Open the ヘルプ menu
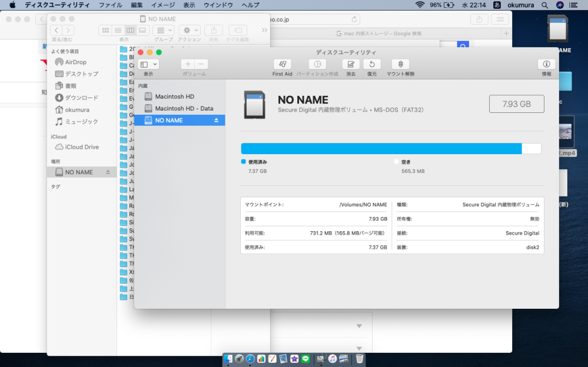This screenshot has height=367, width=588. tap(250, 5)
